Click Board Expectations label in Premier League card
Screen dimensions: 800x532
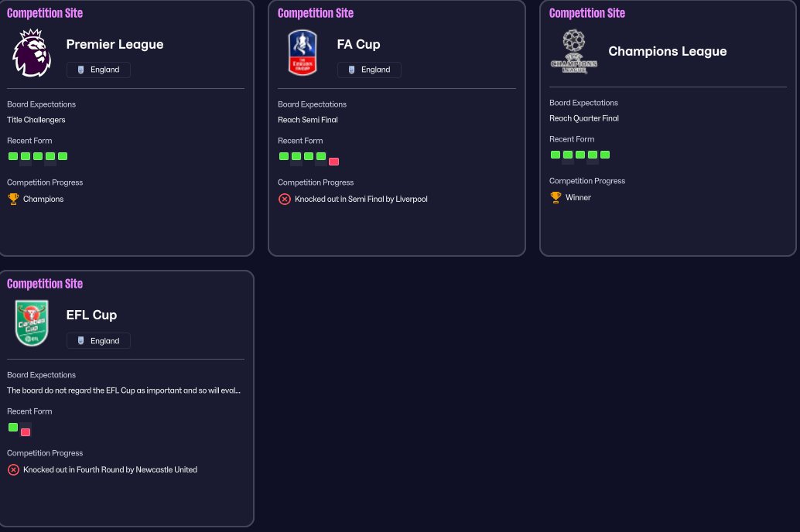(41, 104)
